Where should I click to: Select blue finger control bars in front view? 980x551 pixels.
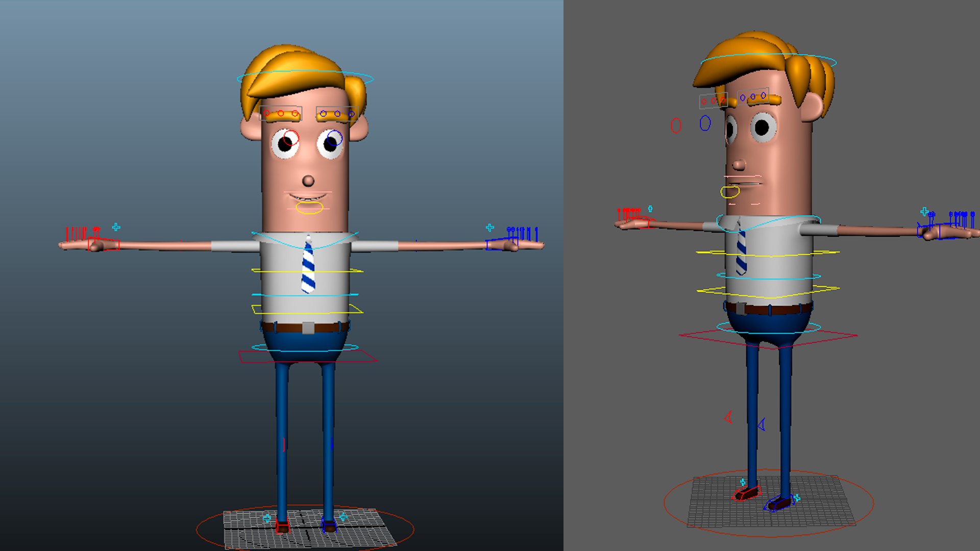click(x=523, y=234)
